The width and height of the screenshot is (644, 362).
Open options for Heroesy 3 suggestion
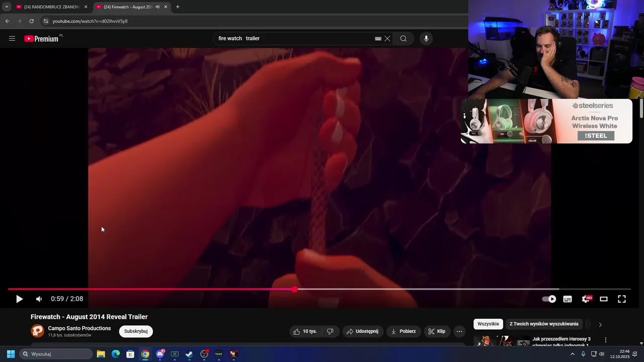[x=606, y=340]
